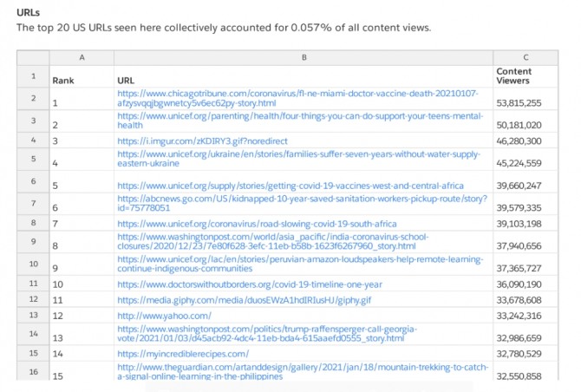Open the UNICEF covid-19 vaccines Africa link
Viewport: 581px width, 392px height.
[290, 186]
